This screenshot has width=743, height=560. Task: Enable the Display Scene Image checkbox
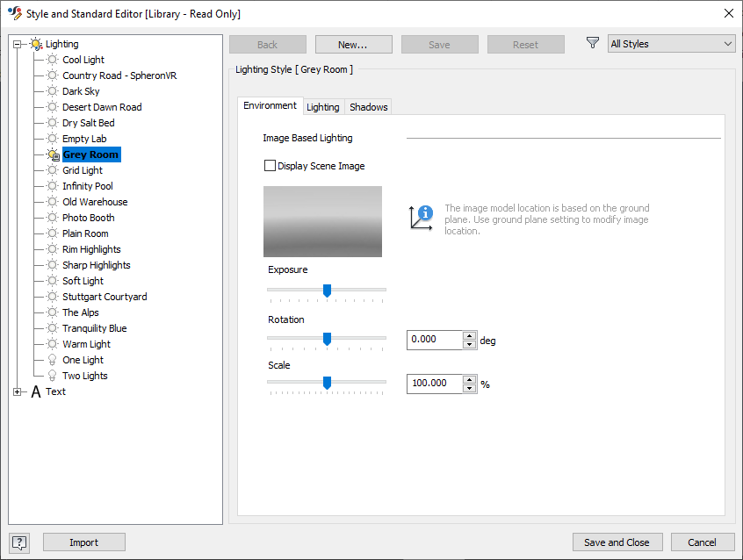tap(269, 165)
